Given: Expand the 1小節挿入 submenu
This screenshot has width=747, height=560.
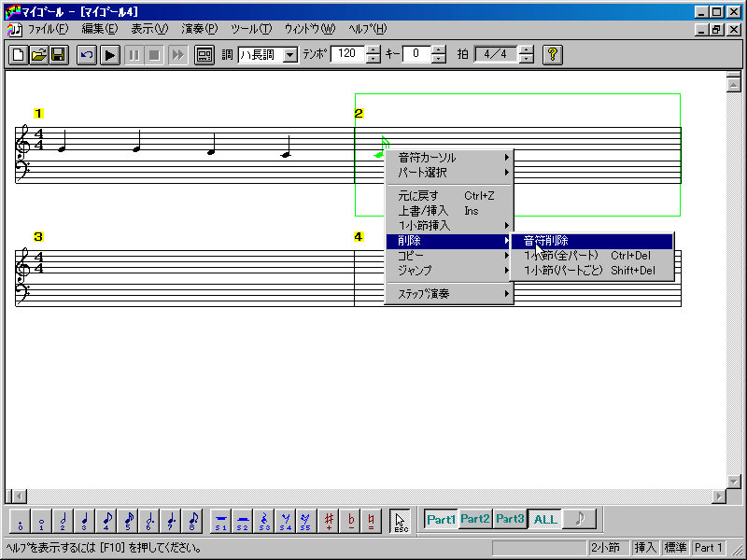Looking at the screenshot, I should (x=449, y=225).
